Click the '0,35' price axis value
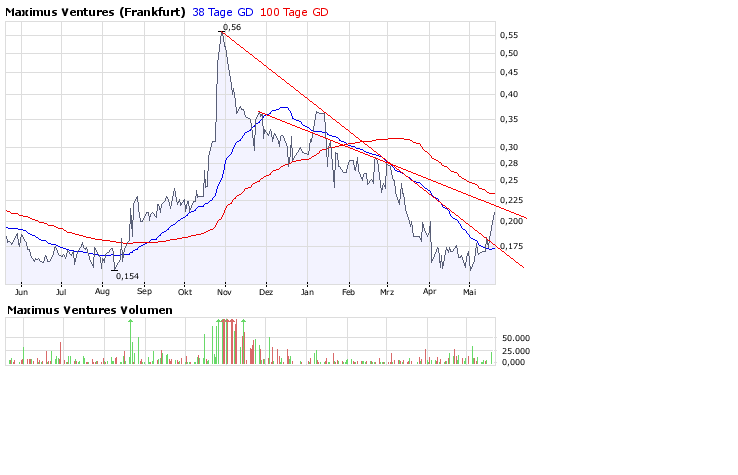 (509, 120)
